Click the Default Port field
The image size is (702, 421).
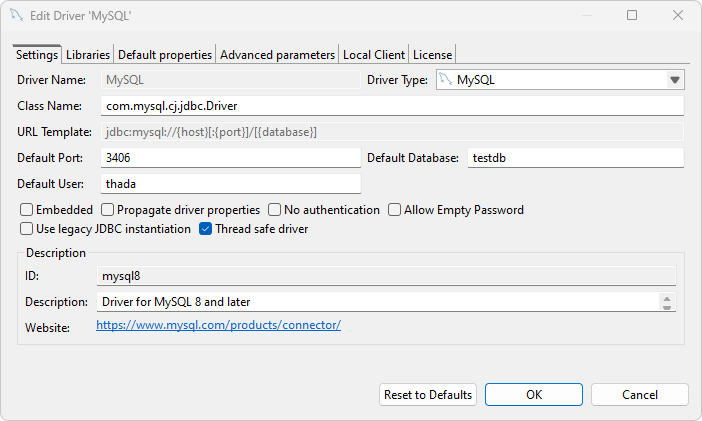coord(230,158)
